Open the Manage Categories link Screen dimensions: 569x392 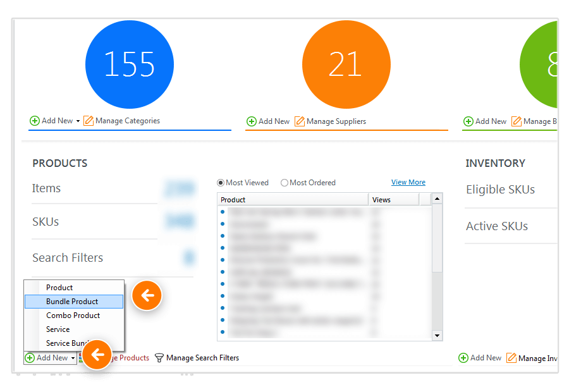tap(127, 121)
